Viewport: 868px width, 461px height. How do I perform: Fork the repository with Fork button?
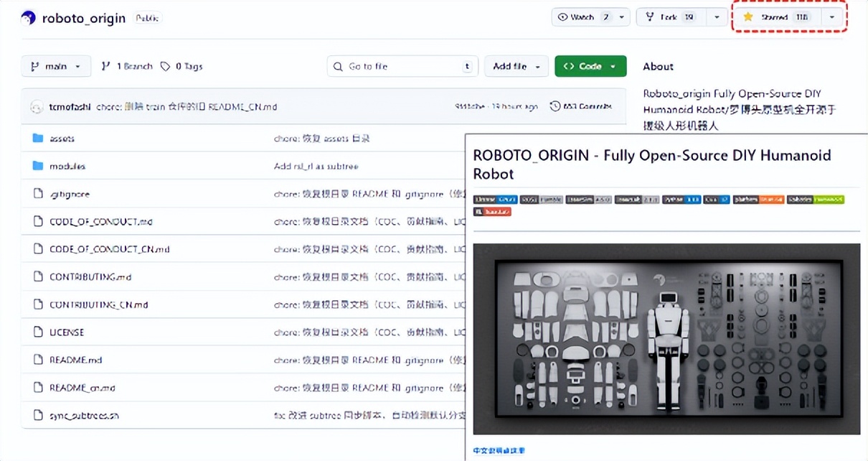coord(671,17)
